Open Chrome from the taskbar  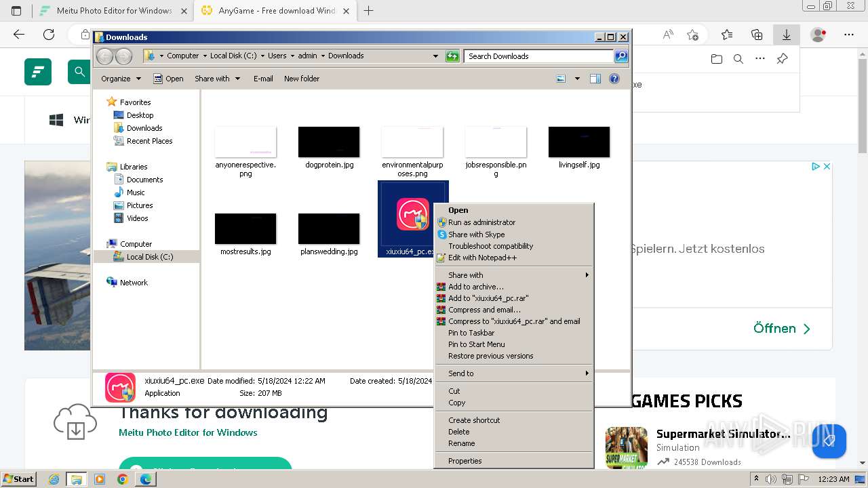[x=122, y=479]
